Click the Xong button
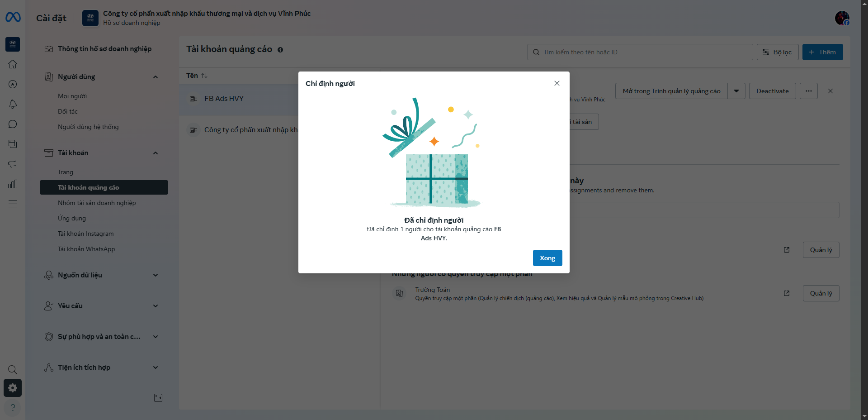The image size is (868, 420). [547, 258]
